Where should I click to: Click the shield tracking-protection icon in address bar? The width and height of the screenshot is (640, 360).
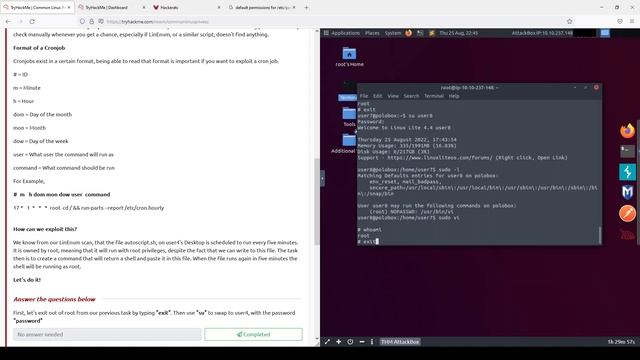(x=82, y=21)
